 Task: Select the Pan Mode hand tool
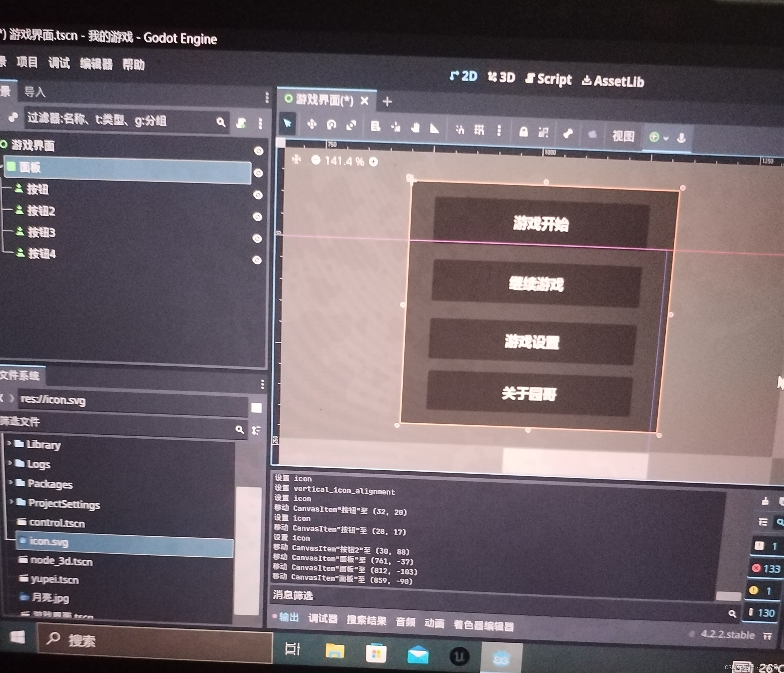[x=415, y=128]
